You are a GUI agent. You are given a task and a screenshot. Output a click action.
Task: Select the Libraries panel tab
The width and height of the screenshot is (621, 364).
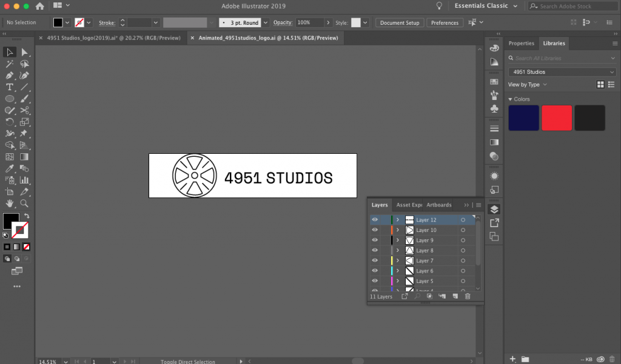pyautogui.click(x=554, y=44)
